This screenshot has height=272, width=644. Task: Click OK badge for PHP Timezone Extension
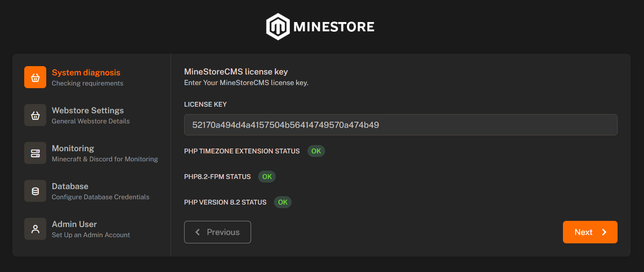316,151
